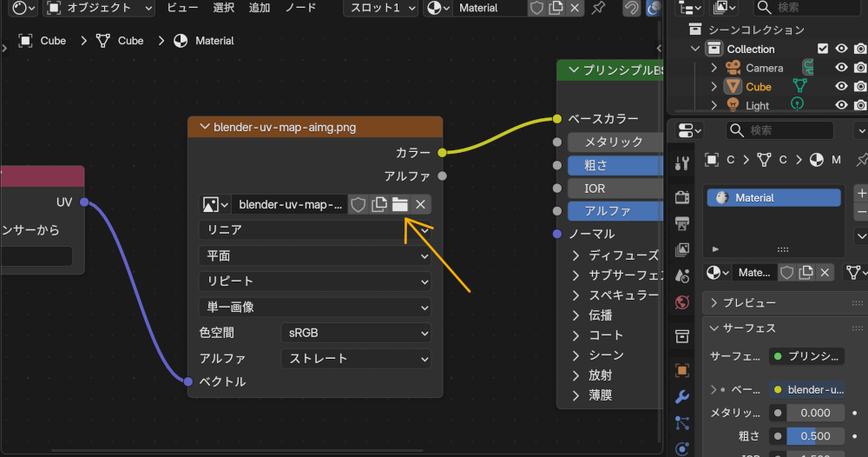The image size is (868, 457).
Task: Open the スロット1 slot dropdown
Action: tap(381, 8)
